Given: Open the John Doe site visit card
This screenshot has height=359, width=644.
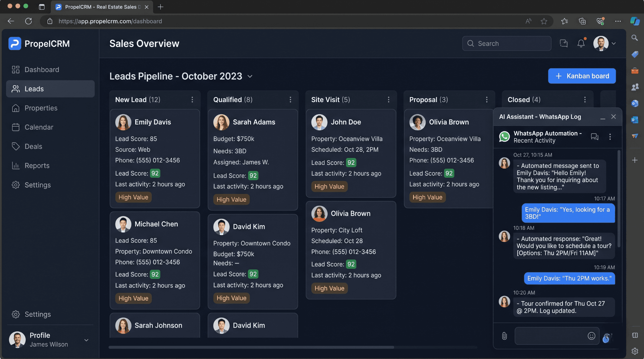Looking at the screenshot, I should tap(351, 153).
